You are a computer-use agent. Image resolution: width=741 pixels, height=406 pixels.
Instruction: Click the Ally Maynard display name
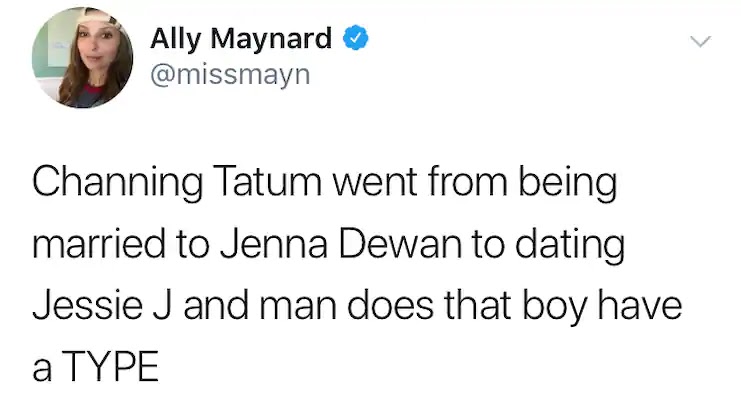(240, 40)
